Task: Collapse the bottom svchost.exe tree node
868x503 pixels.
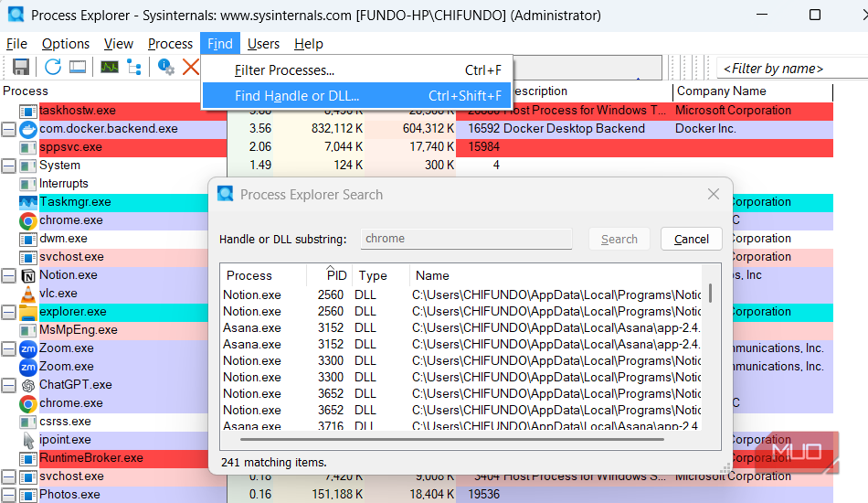Action: tap(8, 476)
